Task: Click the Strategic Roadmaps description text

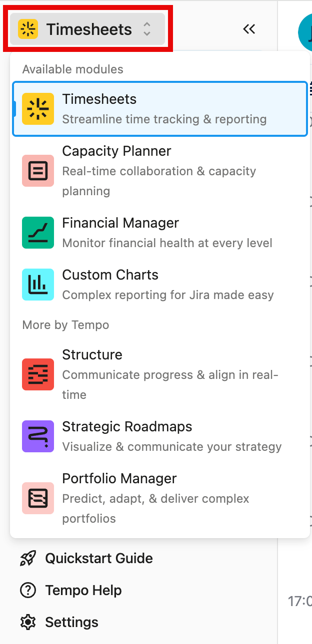Action: pyautogui.click(x=171, y=446)
